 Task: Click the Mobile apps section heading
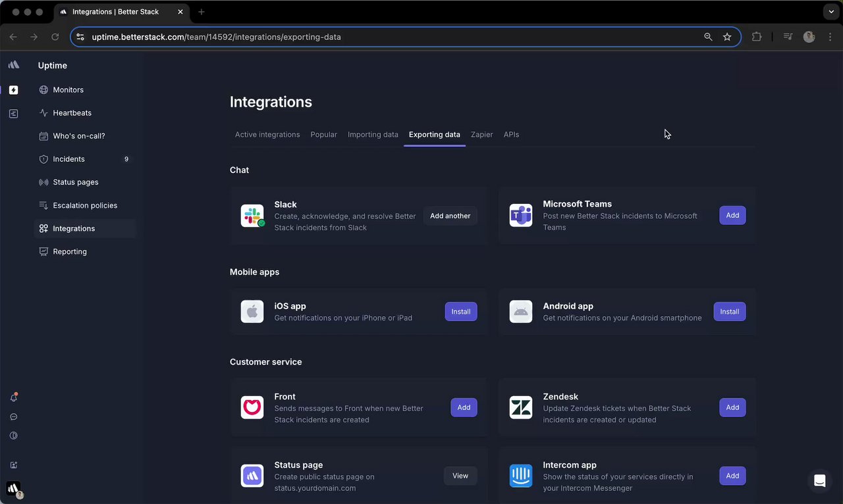pyautogui.click(x=255, y=272)
